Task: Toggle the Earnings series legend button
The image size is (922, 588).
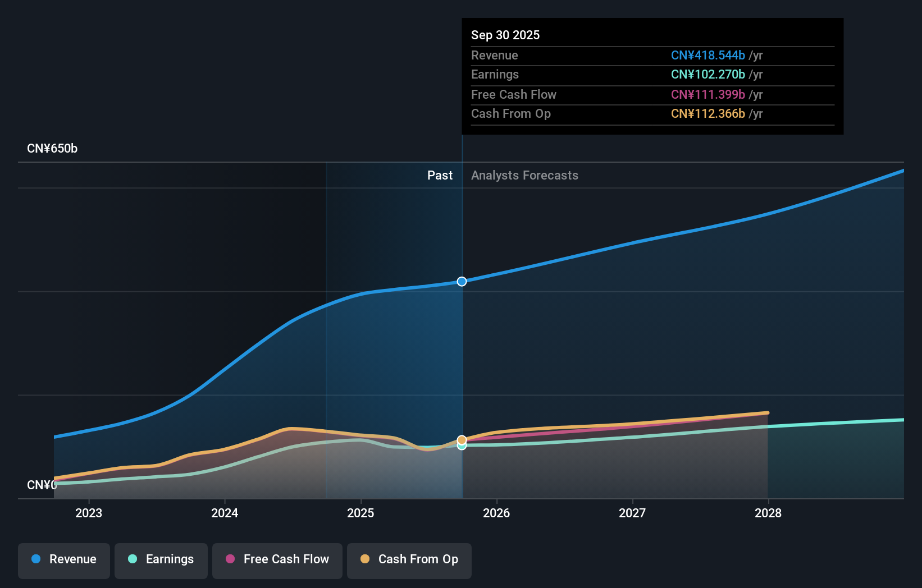Action: pyautogui.click(x=161, y=561)
